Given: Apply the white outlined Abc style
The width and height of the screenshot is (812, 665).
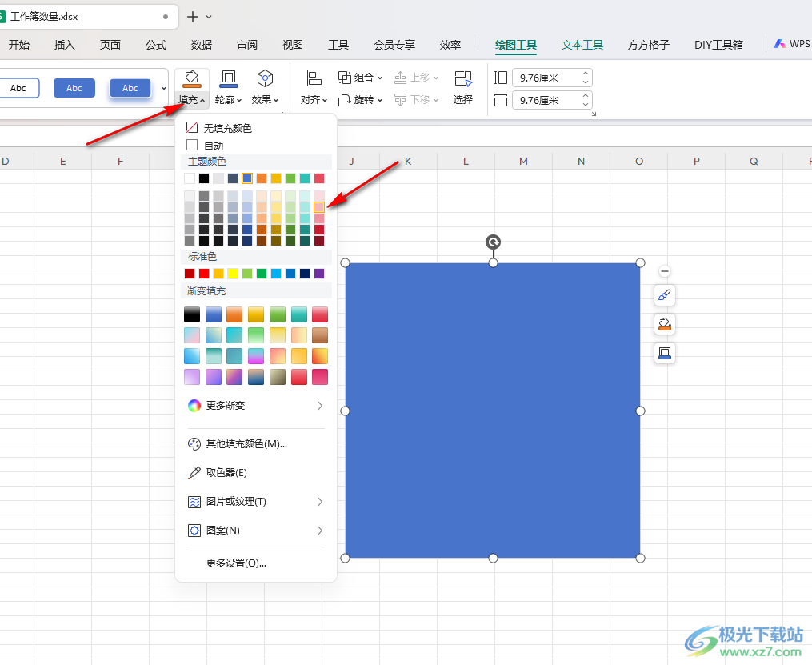Looking at the screenshot, I should tap(19, 88).
